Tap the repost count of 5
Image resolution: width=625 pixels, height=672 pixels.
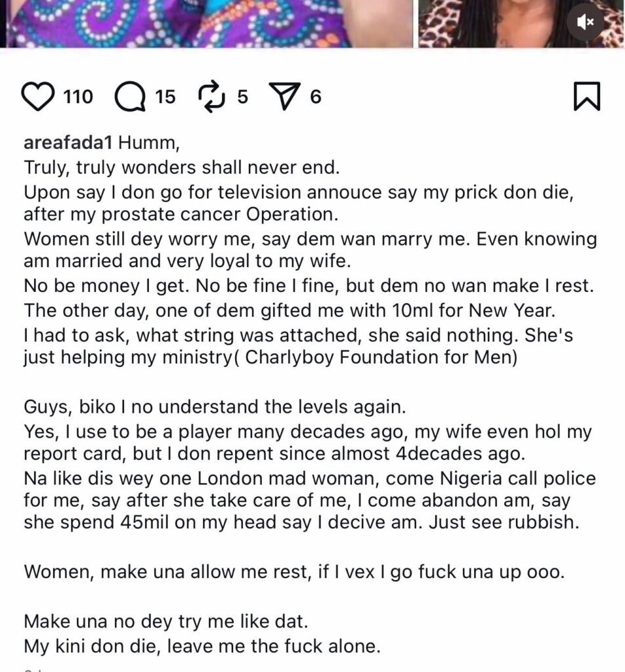[242, 98]
